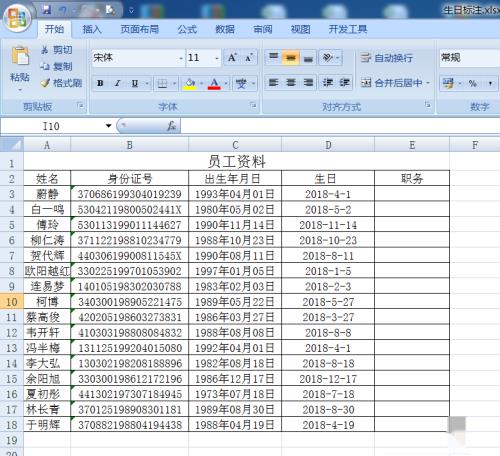Select cell containing 白一鸣
The width and height of the screenshot is (500, 456).
point(47,209)
